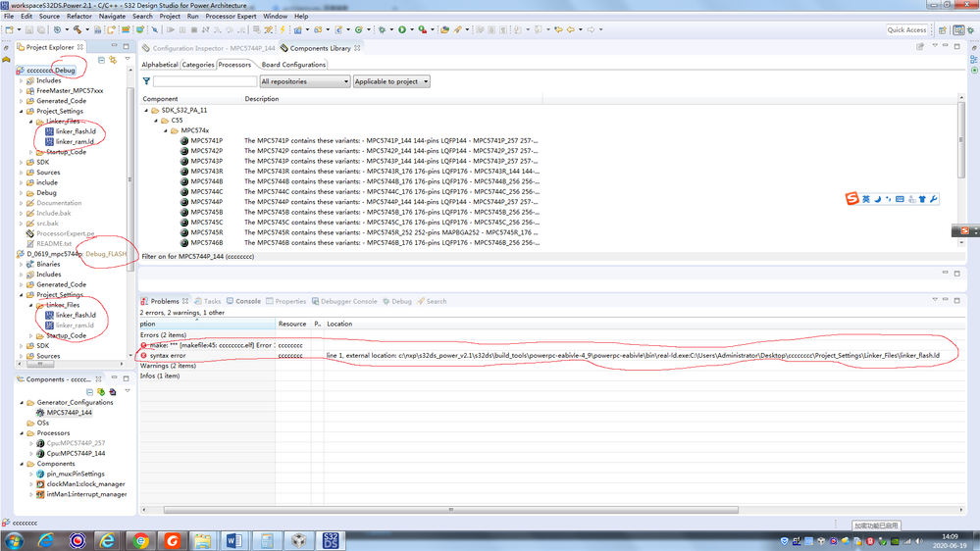Click the filter funnel icon in Components Library
980x551 pixels.
(x=146, y=81)
